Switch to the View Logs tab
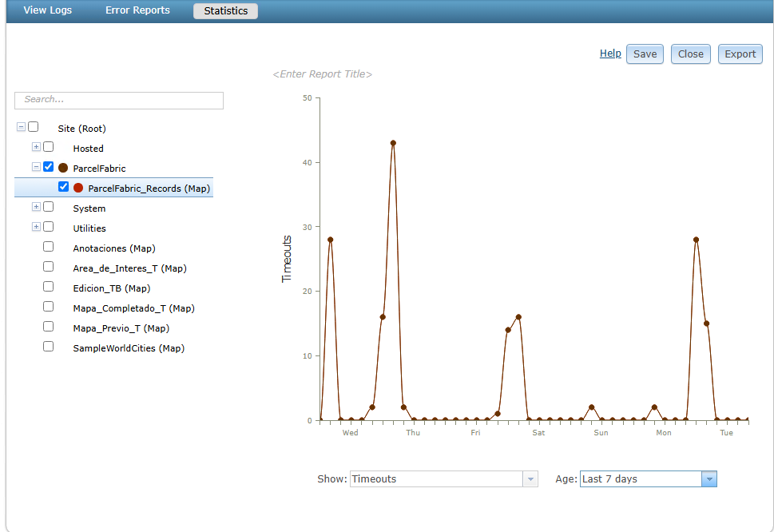Screen dimensions: 774x532 click(x=47, y=10)
